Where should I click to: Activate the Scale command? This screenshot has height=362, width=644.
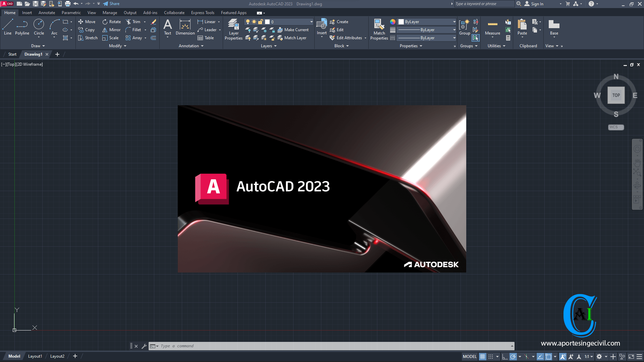click(x=110, y=38)
